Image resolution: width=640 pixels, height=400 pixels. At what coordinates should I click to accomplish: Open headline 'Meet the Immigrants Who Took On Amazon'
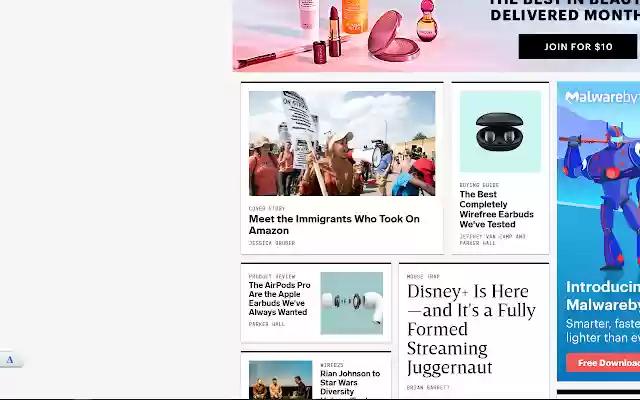click(334, 224)
